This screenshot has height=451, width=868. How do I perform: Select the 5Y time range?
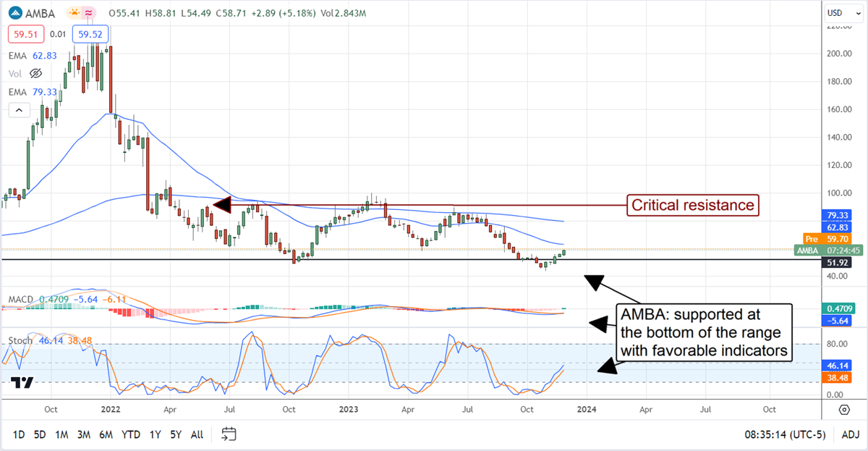point(175,434)
